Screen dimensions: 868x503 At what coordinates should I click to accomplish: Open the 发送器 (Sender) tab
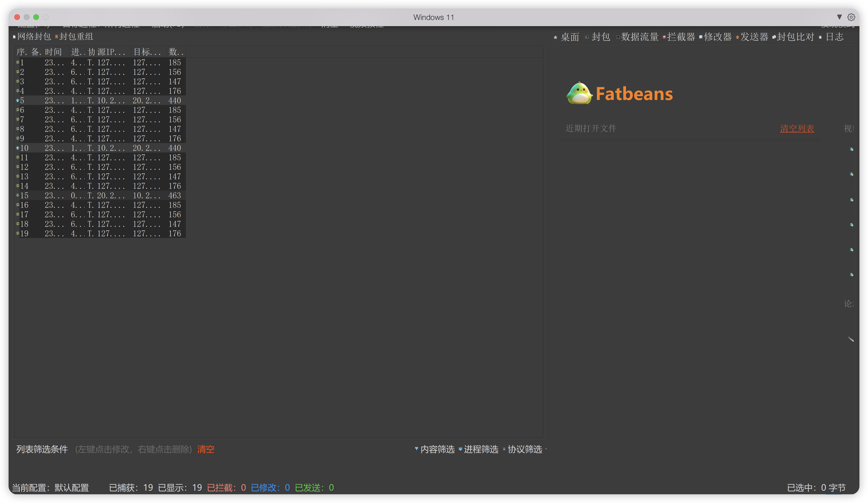click(754, 37)
